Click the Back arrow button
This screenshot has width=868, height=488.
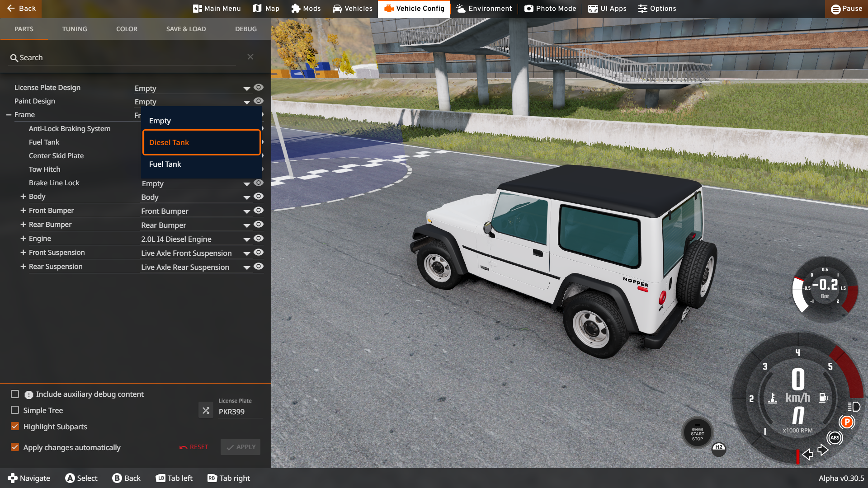pos(21,9)
